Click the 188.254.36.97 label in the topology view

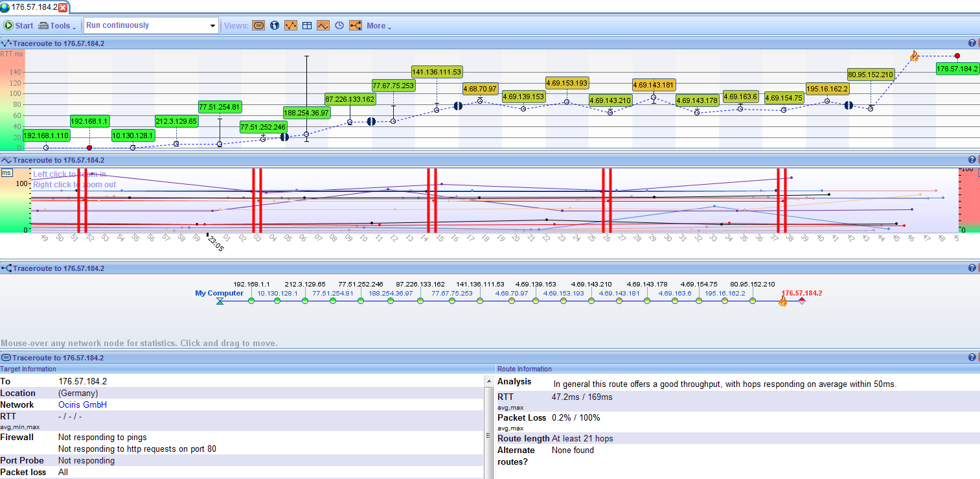point(391,294)
